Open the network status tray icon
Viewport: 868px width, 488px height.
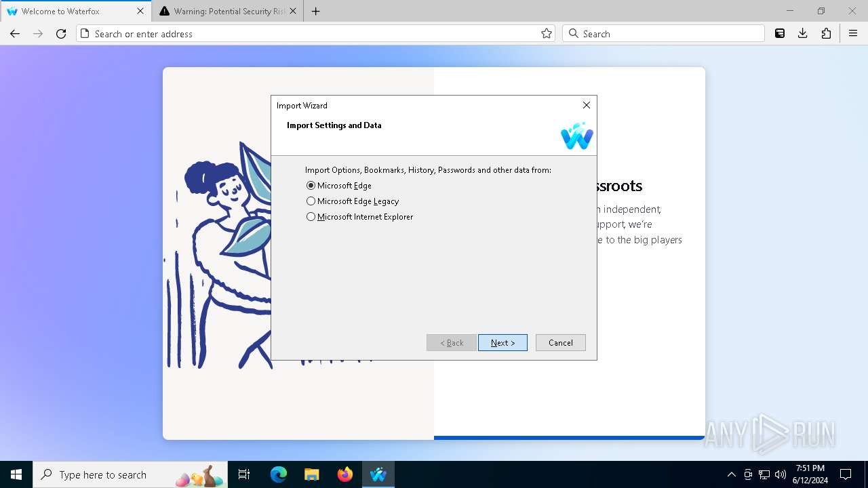click(x=764, y=474)
